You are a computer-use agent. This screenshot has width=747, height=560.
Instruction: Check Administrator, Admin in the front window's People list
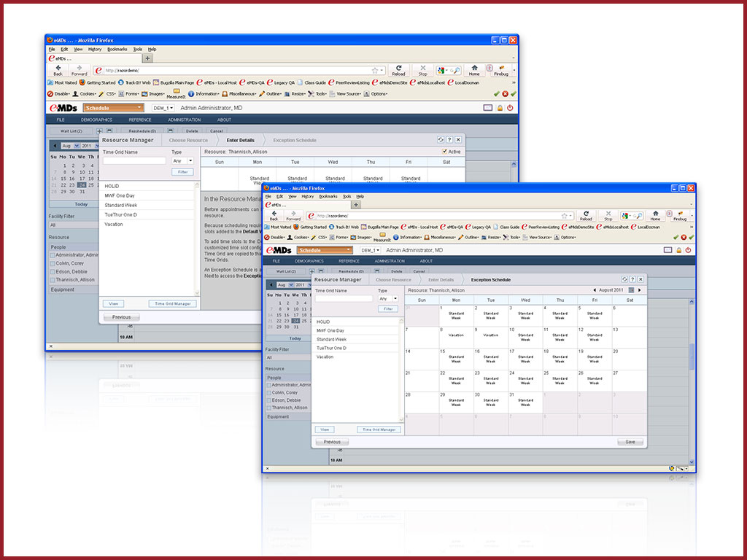point(268,385)
